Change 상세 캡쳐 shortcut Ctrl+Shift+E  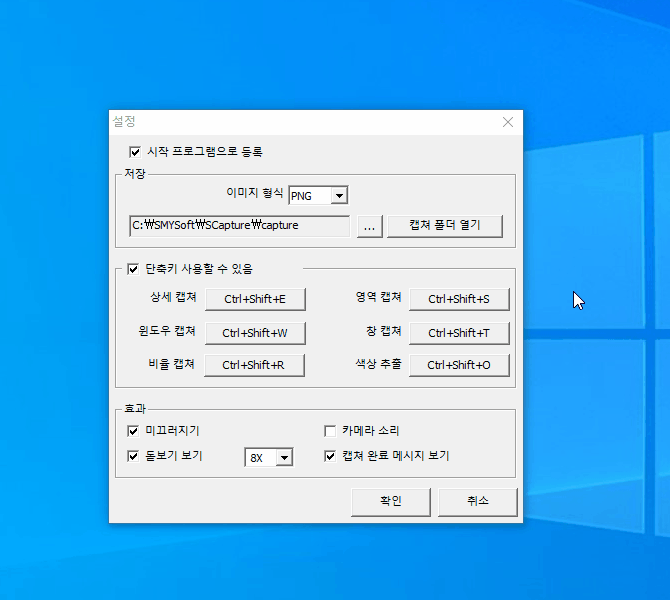[255, 299]
